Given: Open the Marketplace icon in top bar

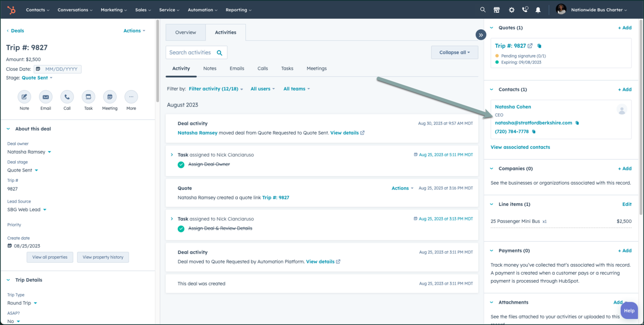Looking at the screenshot, I should 497,10.
